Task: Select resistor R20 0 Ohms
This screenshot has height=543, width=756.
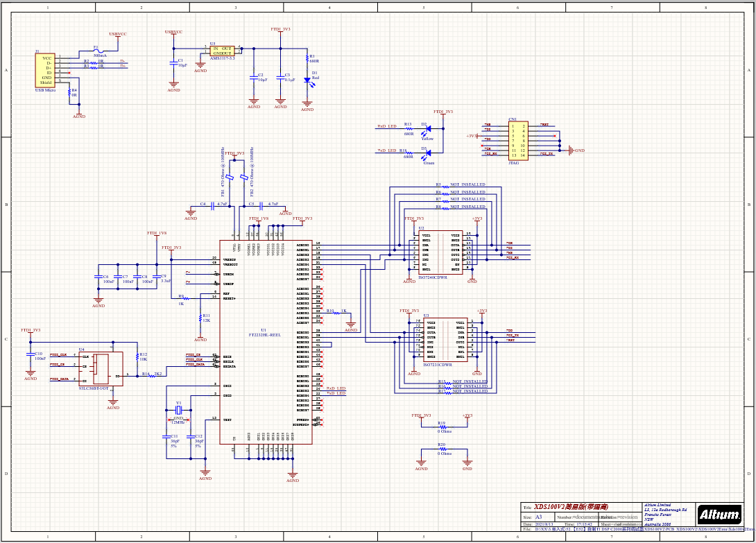Action: pos(443,449)
